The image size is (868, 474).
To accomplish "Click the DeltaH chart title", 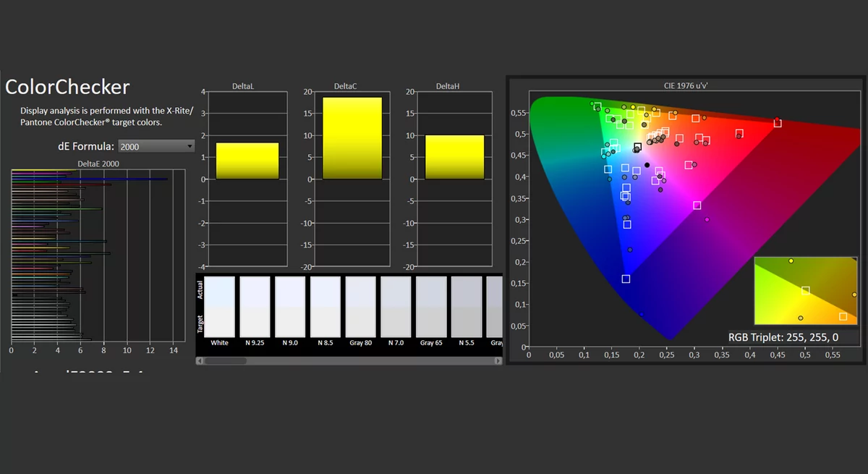I will pyautogui.click(x=448, y=86).
